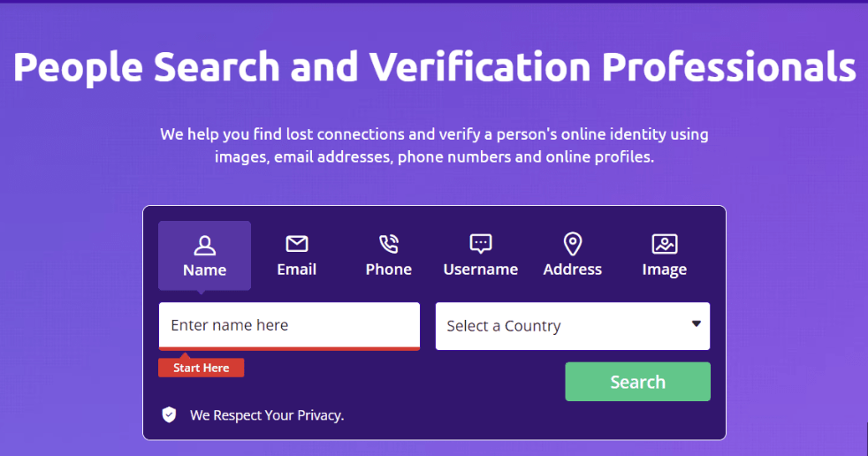Click the envelope icon for Email search
The width and height of the screenshot is (868, 456).
[297, 244]
